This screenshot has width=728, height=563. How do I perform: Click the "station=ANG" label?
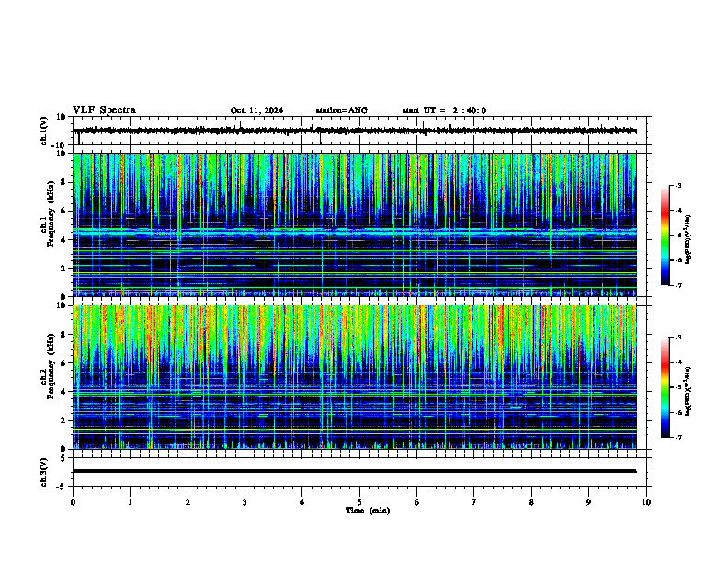click(x=341, y=110)
